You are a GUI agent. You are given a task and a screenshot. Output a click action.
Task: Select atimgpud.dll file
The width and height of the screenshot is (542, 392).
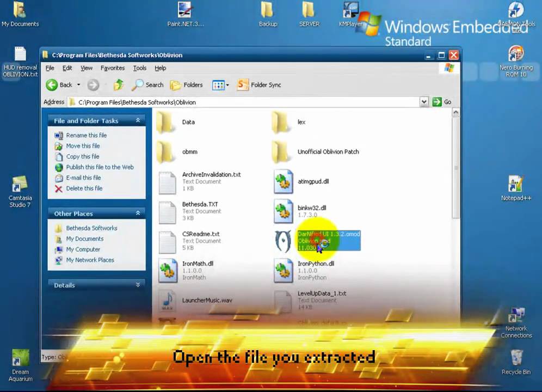(301, 182)
